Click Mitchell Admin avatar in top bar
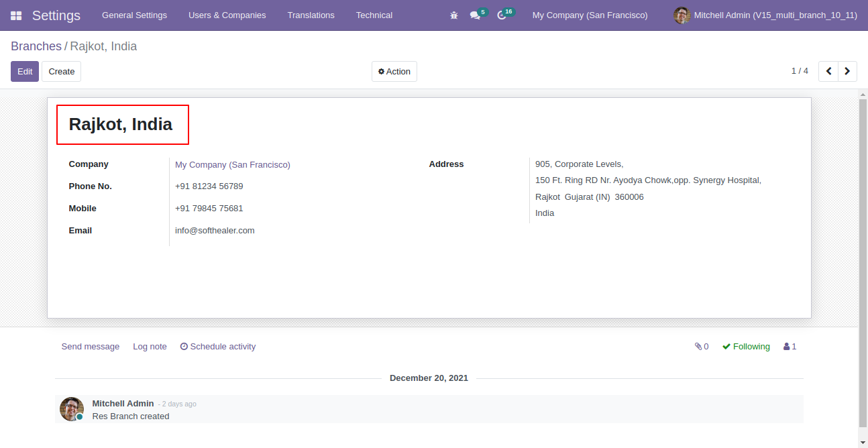Screen dimensions: 868x448 (x=682, y=15)
